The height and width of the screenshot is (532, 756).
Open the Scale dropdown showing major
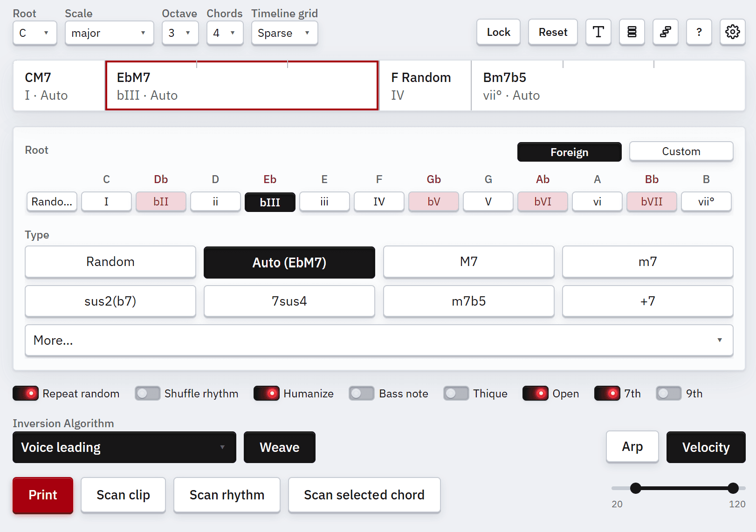(x=110, y=33)
